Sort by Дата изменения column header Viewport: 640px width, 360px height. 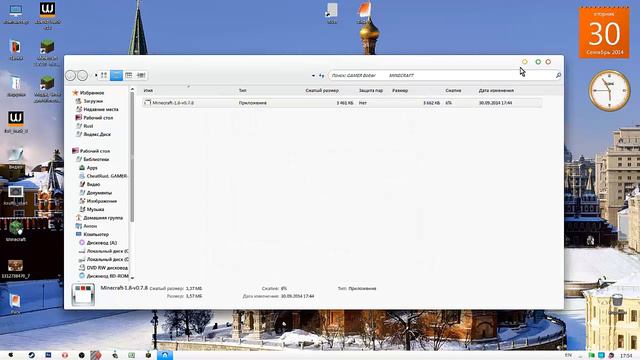click(496, 91)
